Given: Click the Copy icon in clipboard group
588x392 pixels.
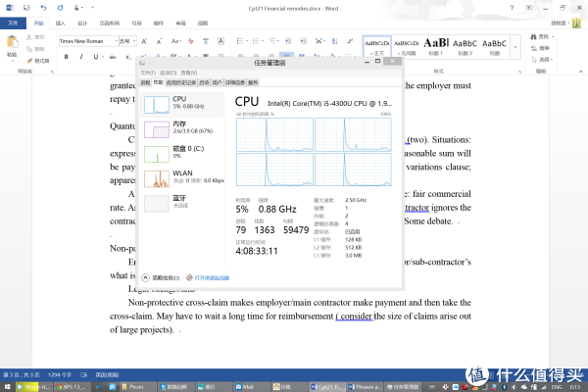Looking at the screenshot, I should click(29, 49).
